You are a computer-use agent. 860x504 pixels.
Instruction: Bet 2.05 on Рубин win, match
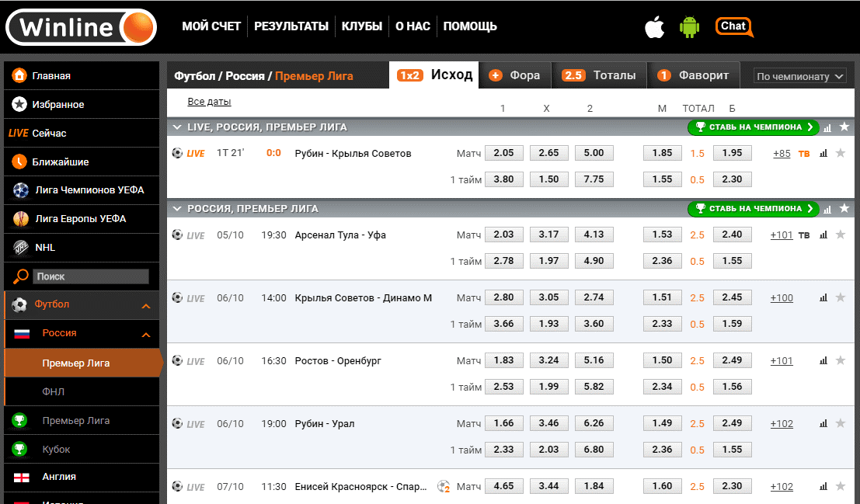click(x=503, y=153)
